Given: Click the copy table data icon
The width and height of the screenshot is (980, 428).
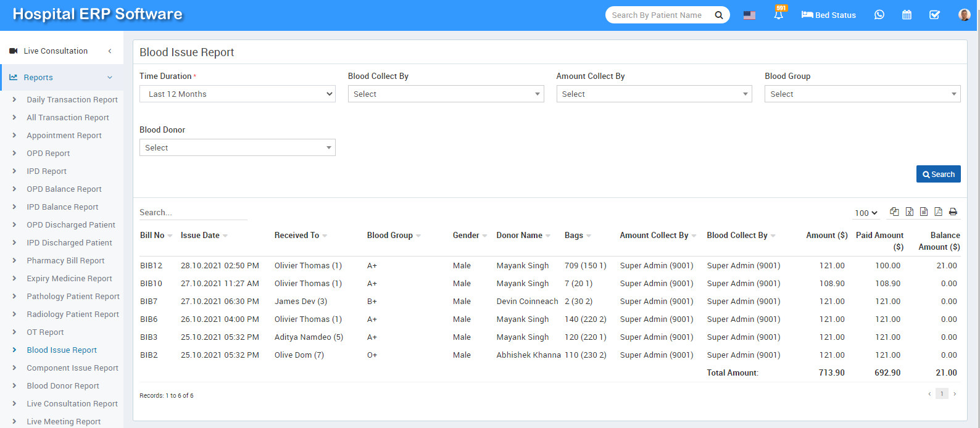Looking at the screenshot, I should tap(894, 212).
